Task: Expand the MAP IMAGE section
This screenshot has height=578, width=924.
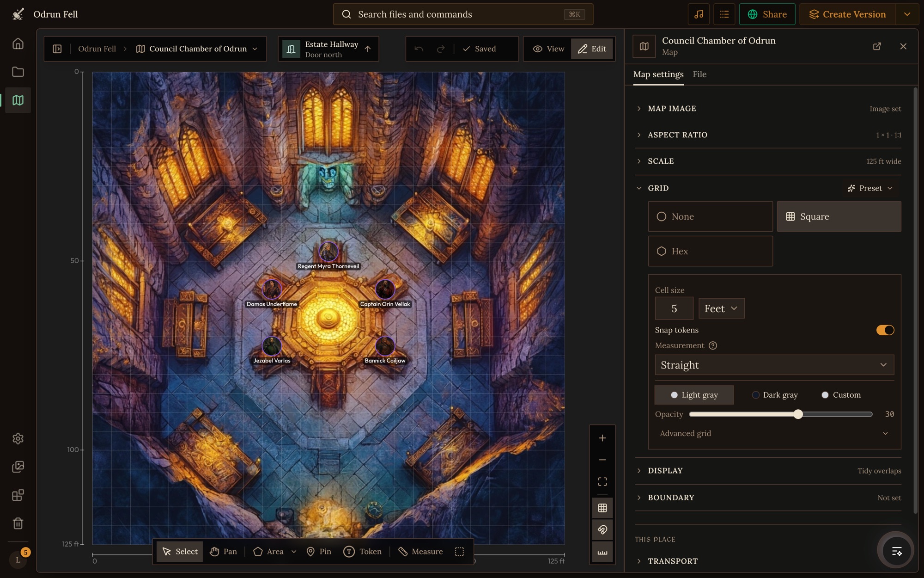Action: click(x=768, y=109)
